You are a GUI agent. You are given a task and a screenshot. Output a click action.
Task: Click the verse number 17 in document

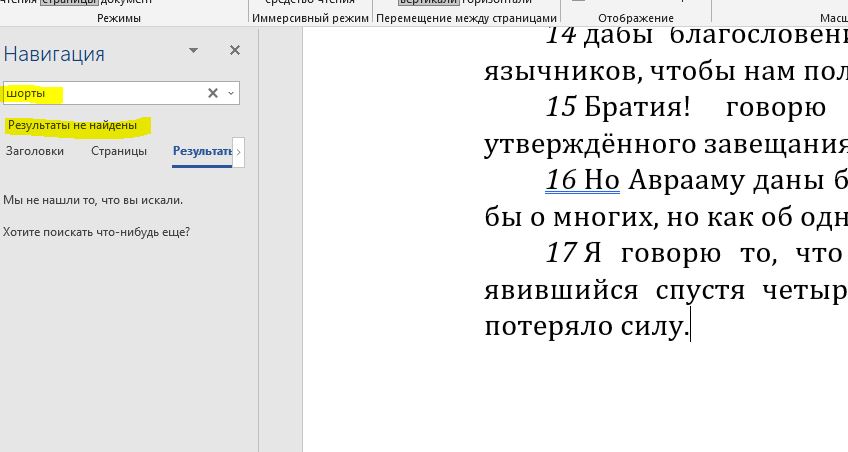[561, 252]
